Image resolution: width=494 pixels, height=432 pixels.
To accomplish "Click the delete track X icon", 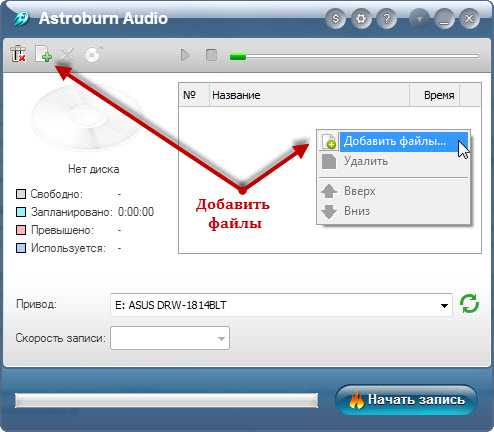I will pyautogui.click(x=68, y=54).
